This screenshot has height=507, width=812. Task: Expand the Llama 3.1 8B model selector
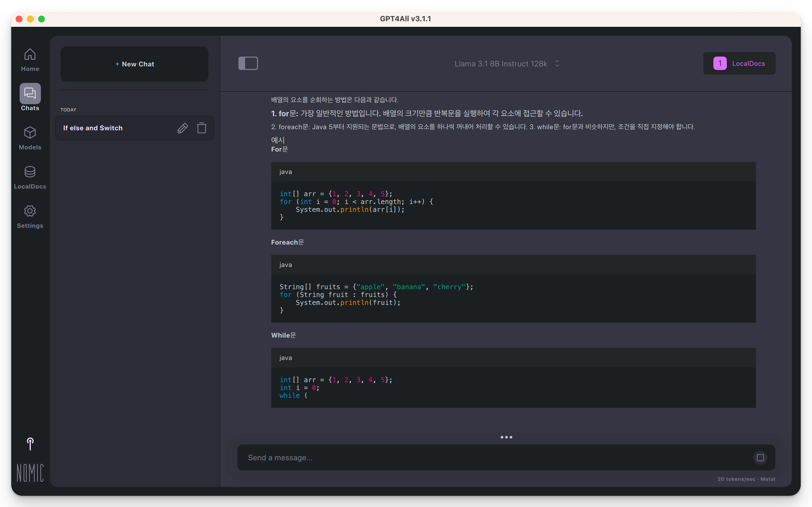pos(501,64)
